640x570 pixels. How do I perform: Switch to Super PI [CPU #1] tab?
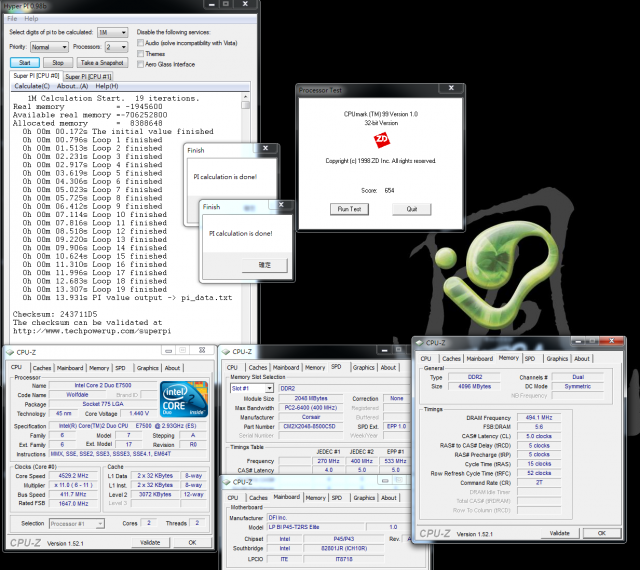point(88,76)
